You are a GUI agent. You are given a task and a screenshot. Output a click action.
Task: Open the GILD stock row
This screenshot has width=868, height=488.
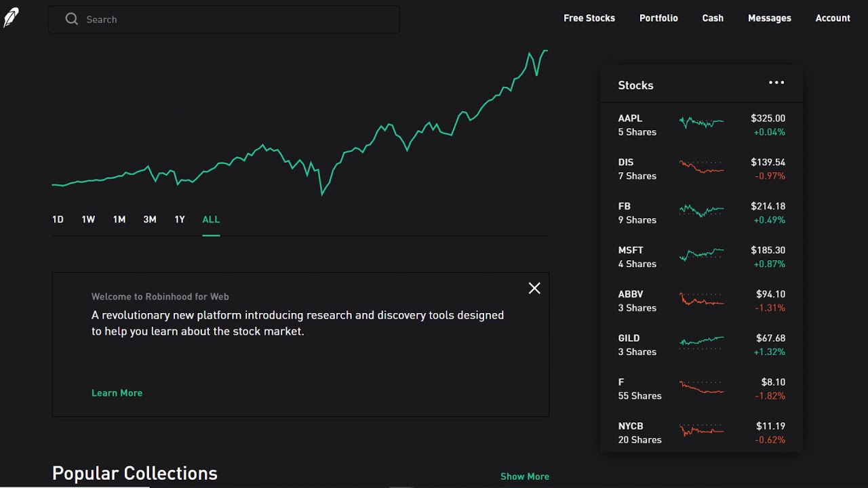click(702, 345)
